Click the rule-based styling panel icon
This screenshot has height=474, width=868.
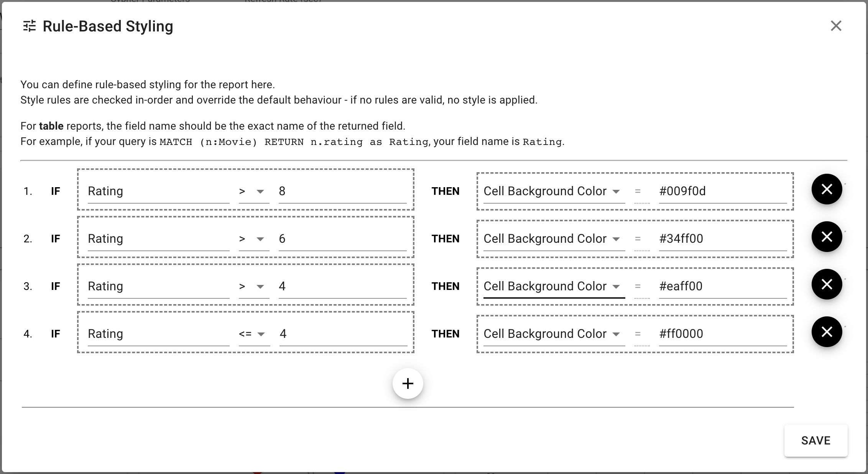29,26
